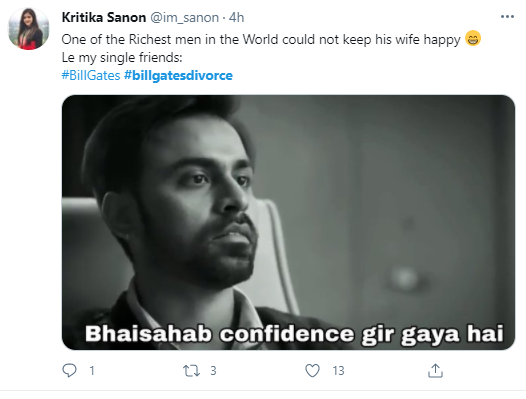Like the tweet with the heart icon
This screenshot has width=526, height=399.
pyautogui.click(x=312, y=371)
